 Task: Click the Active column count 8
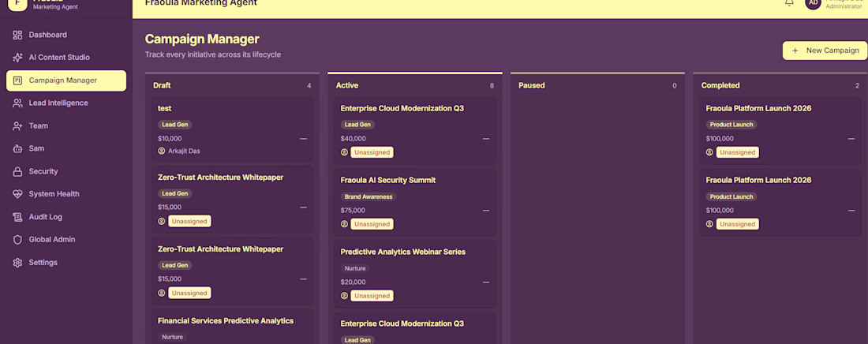[x=492, y=86]
